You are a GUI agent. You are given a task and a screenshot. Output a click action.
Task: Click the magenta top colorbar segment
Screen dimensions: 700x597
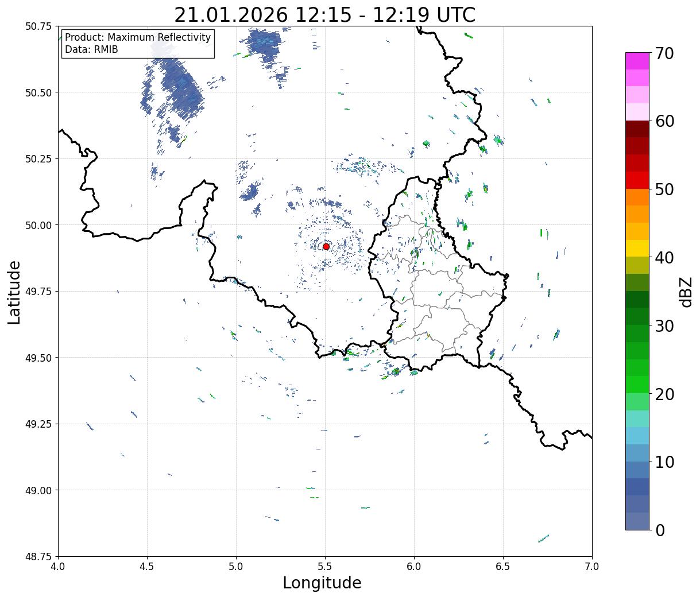(637, 61)
